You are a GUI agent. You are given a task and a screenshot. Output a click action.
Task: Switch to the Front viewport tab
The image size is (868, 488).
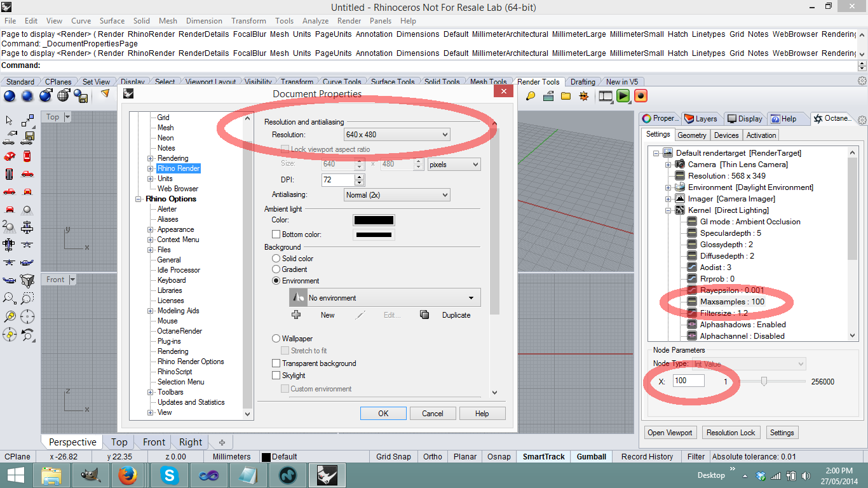[154, 442]
